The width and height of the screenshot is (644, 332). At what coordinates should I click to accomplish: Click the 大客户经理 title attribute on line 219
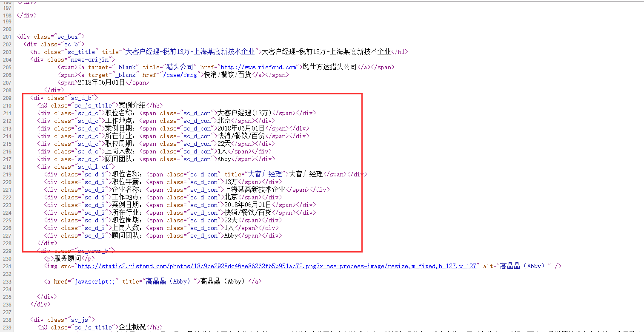265,174
